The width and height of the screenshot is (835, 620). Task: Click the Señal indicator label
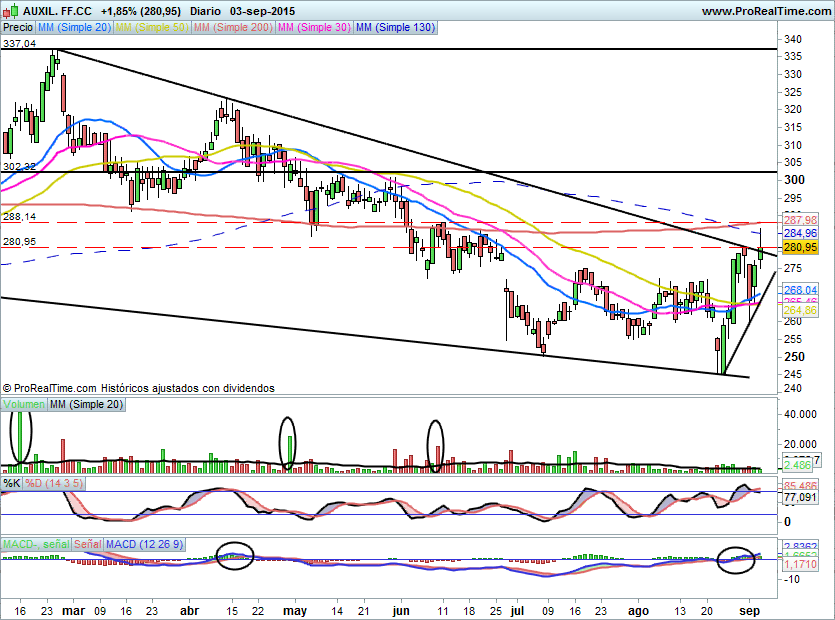coord(87,544)
